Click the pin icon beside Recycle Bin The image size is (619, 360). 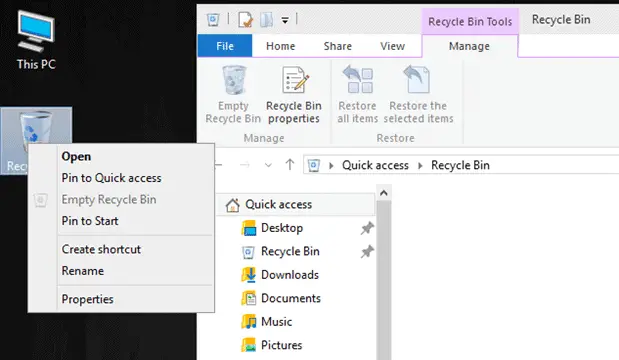(367, 251)
